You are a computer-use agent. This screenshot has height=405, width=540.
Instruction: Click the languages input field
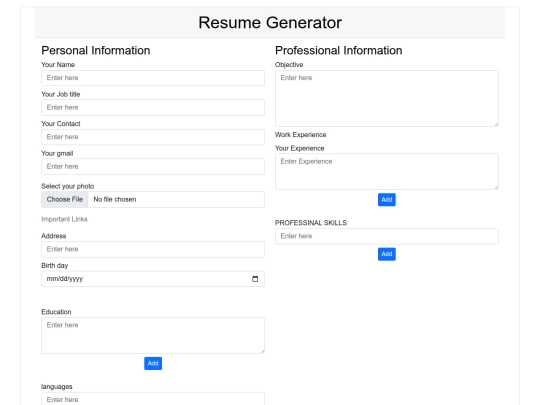pos(153,399)
